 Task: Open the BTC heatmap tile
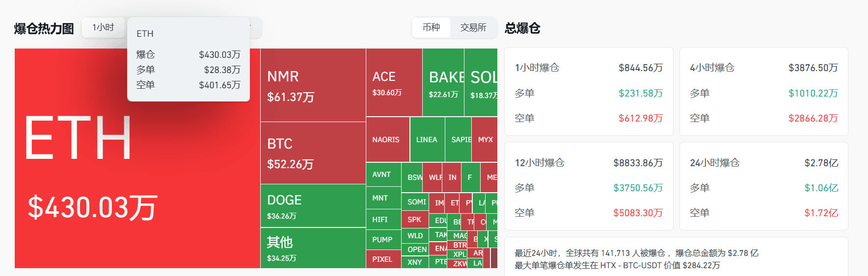(313, 153)
